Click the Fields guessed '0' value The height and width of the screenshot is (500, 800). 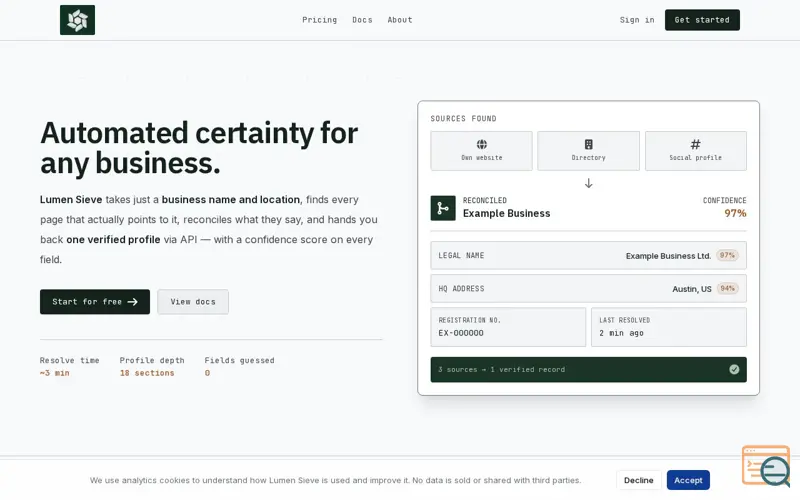(207, 373)
